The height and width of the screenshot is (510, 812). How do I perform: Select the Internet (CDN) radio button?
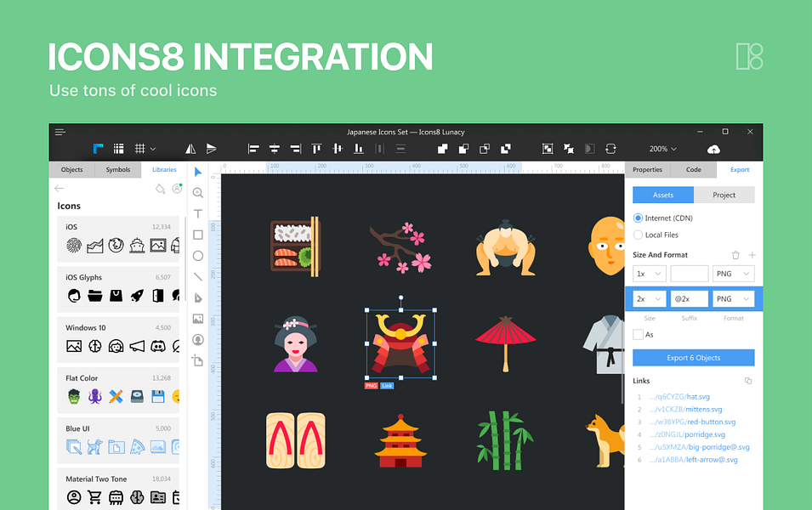[x=638, y=218]
